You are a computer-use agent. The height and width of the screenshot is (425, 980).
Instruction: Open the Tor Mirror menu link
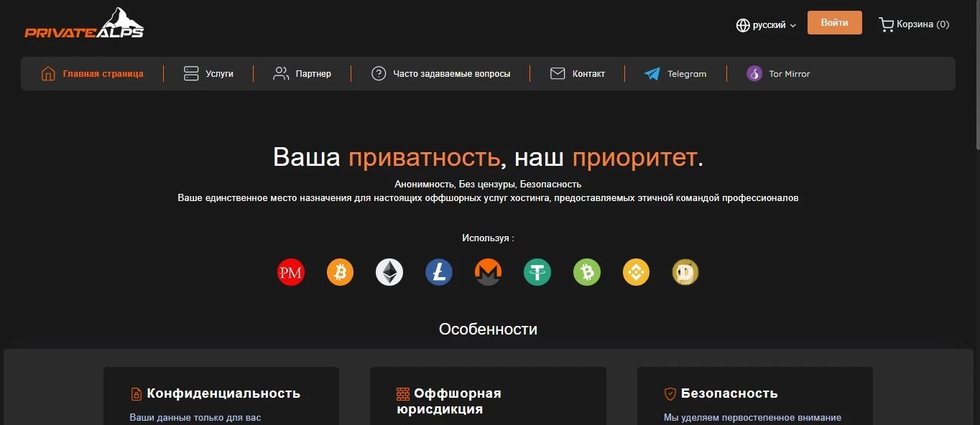click(778, 73)
